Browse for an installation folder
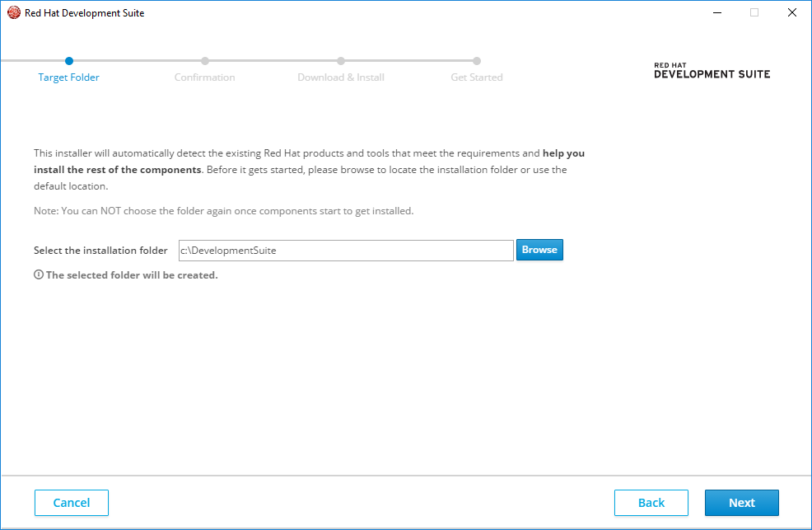Screen dimensions: 812x530 tap(539, 250)
